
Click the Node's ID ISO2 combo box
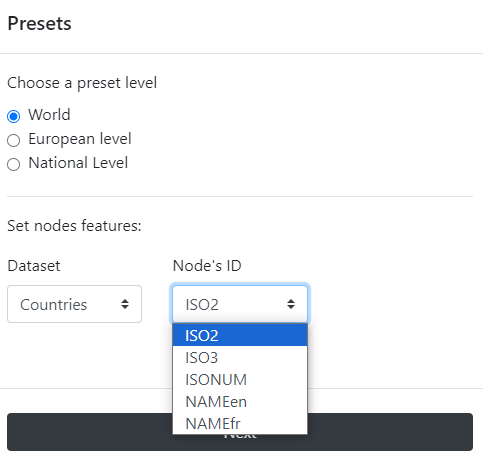pos(240,304)
